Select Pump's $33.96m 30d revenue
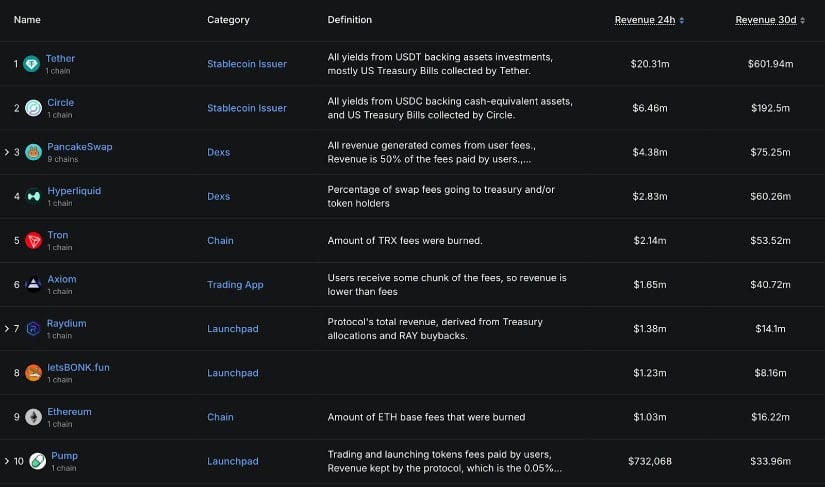 coord(770,462)
